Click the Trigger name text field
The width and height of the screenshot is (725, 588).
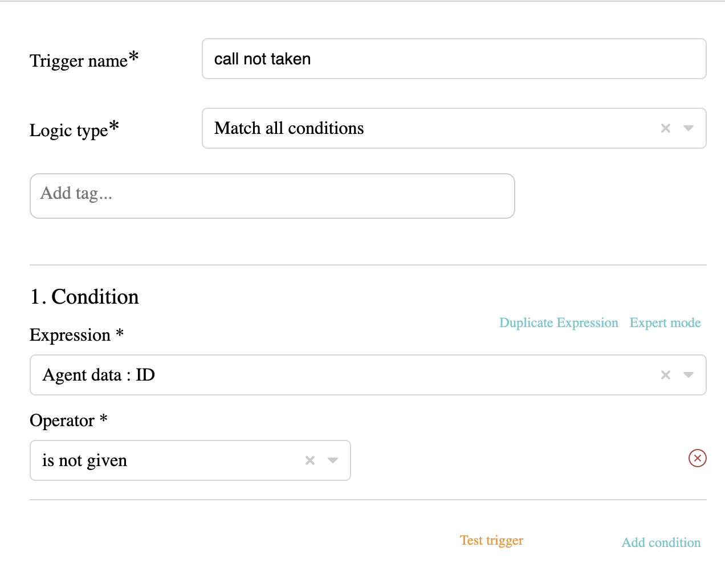click(x=454, y=59)
